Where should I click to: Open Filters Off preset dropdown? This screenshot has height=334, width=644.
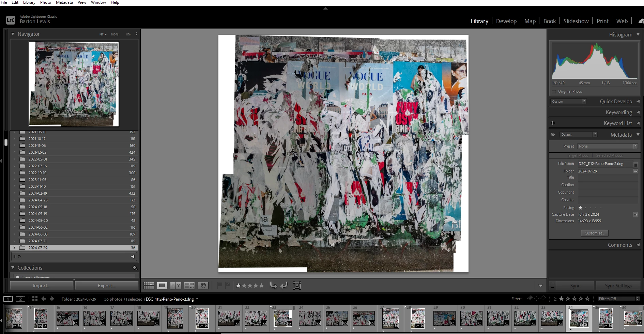click(618, 299)
